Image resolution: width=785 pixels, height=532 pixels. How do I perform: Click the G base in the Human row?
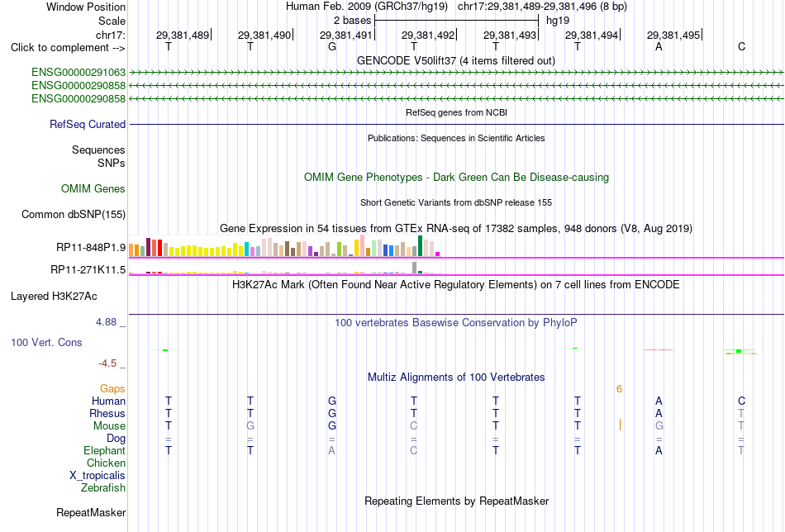[x=332, y=401]
